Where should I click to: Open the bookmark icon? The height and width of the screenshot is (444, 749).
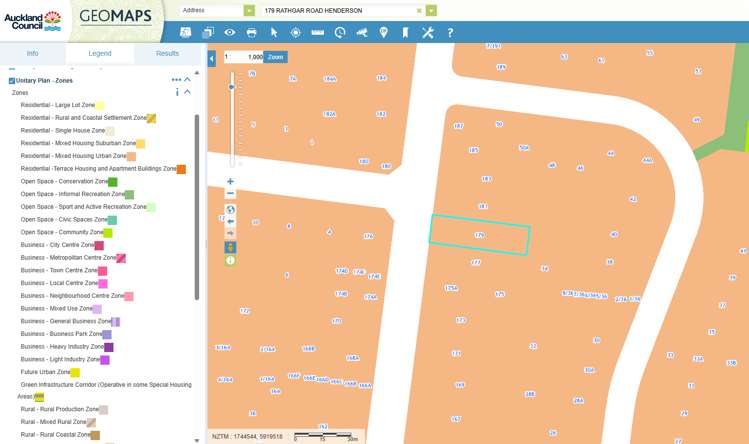click(405, 32)
